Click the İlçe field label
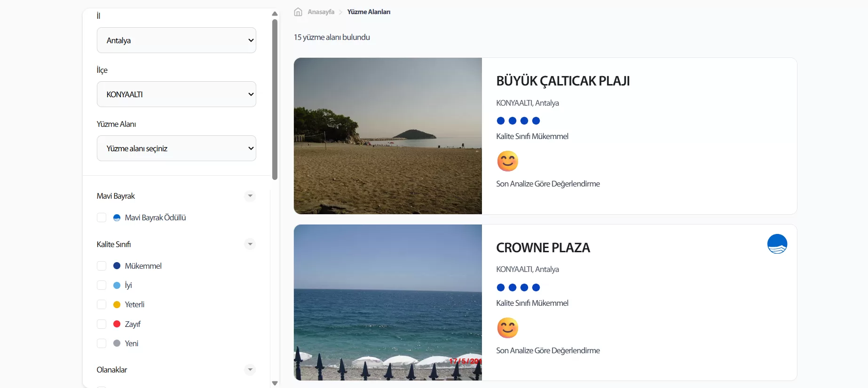 coord(102,70)
